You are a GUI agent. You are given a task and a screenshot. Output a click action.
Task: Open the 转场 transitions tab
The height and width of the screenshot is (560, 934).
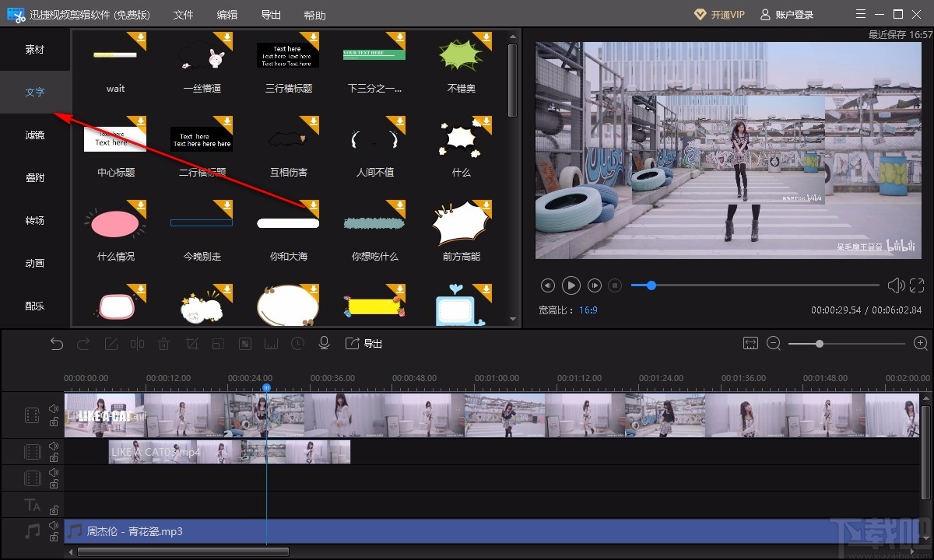coord(35,221)
